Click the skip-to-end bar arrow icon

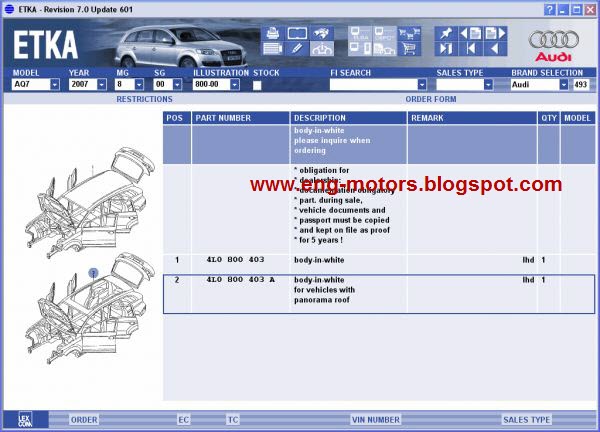446,49
